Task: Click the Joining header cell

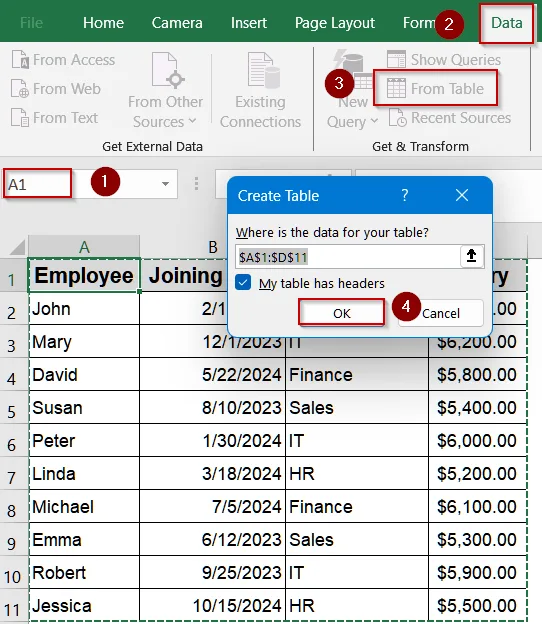Action: click(184, 275)
